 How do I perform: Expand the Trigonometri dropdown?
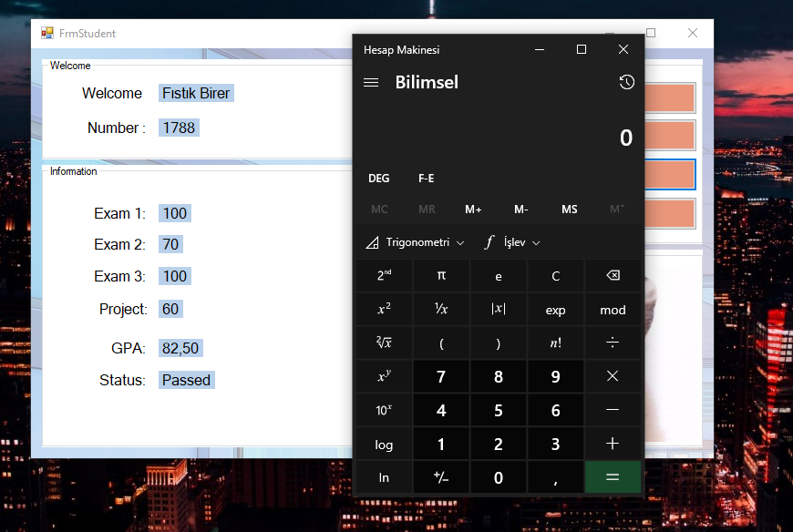click(x=415, y=242)
